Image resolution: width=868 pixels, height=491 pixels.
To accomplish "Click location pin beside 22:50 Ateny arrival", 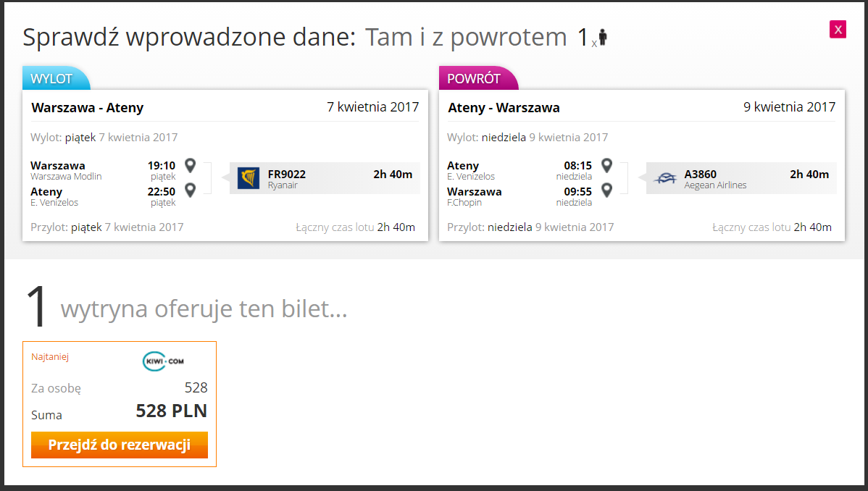I will (190, 190).
